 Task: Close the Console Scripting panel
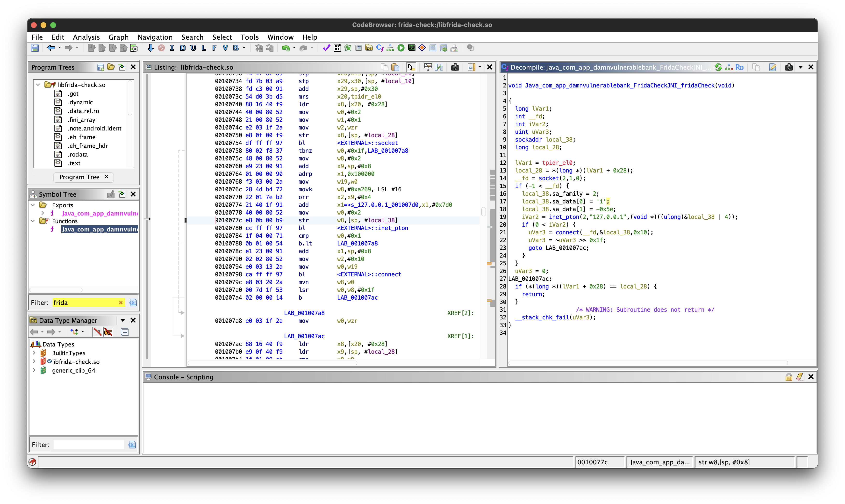tap(811, 377)
